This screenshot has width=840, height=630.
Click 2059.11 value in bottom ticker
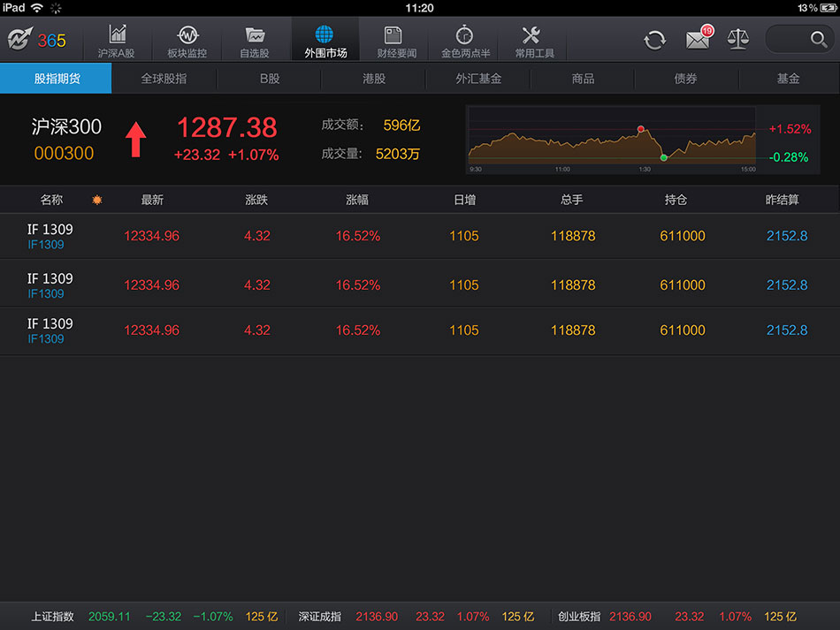pyautogui.click(x=110, y=617)
